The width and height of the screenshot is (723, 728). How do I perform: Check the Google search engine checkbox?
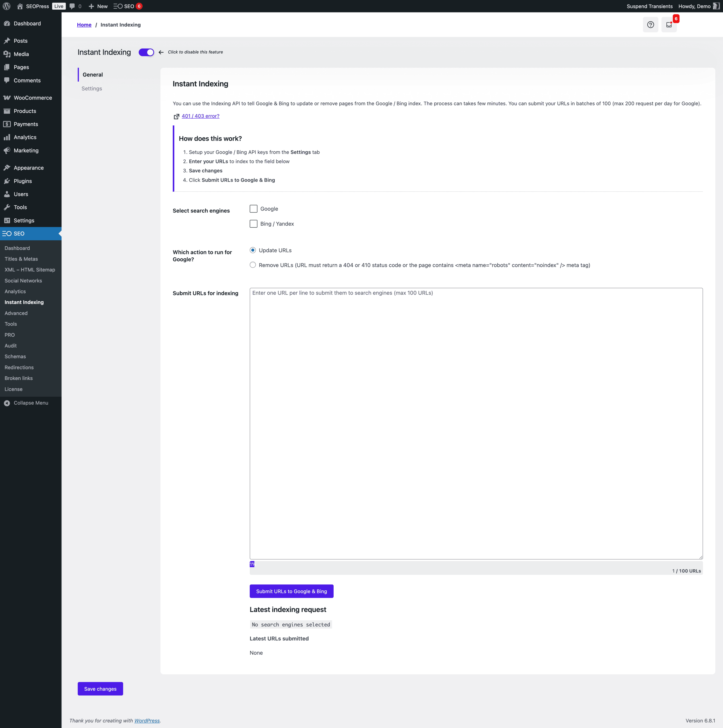coord(253,209)
